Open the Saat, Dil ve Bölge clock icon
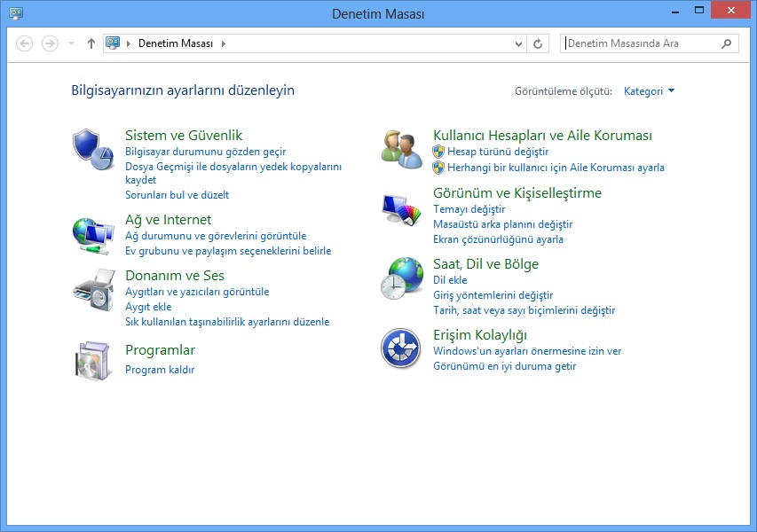The image size is (757, 532). [x=402, y=278]
